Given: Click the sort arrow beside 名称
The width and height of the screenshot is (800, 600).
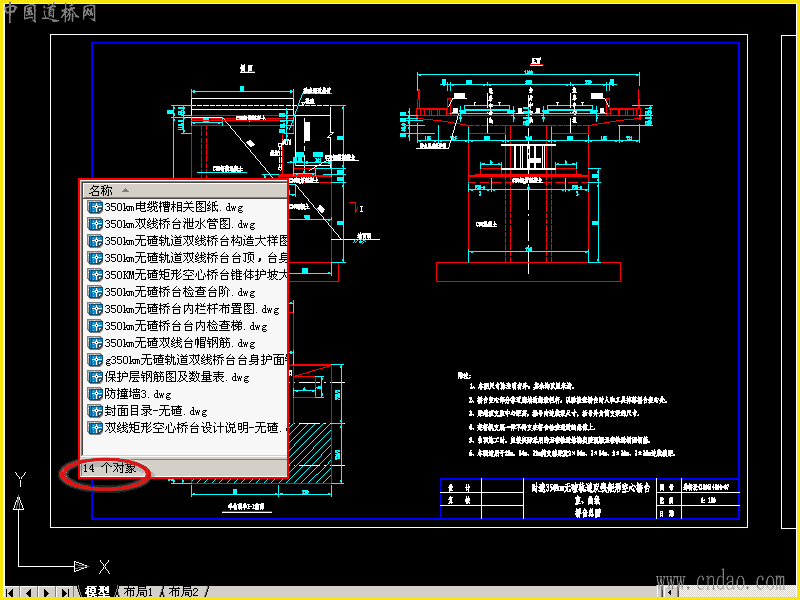Looking at the screenshot, I should click(x=125, y=191).
